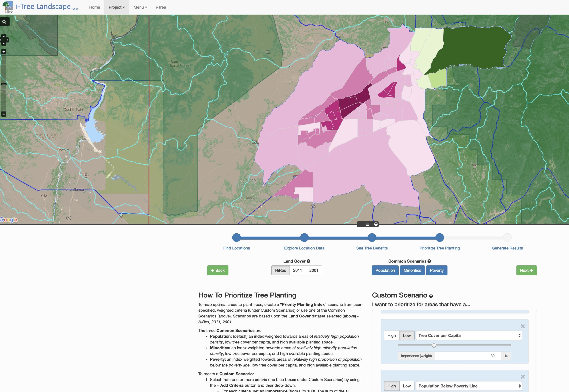
Task: Click the Tree Cover importance slider handle
Action: click(434, 345)
